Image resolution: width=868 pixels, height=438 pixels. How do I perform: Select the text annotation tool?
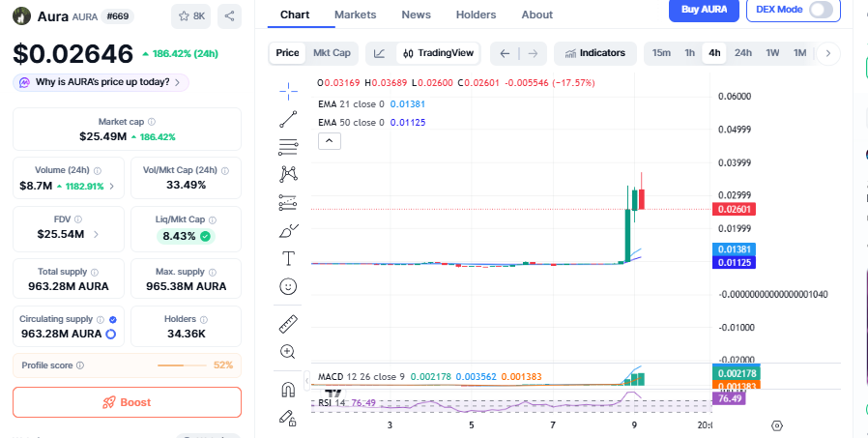pyautogui.click(x=288, y=258)
